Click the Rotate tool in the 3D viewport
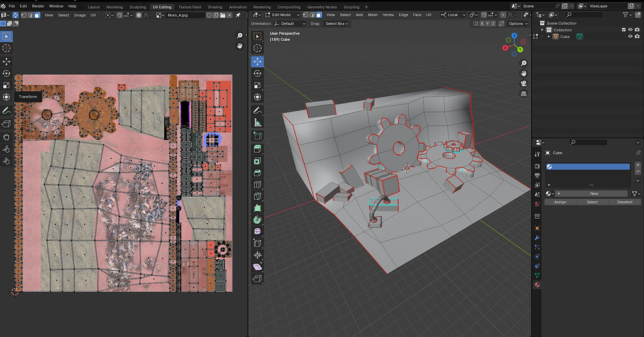The width and height of the screenshot is (644, 337). tap(257, 74)
